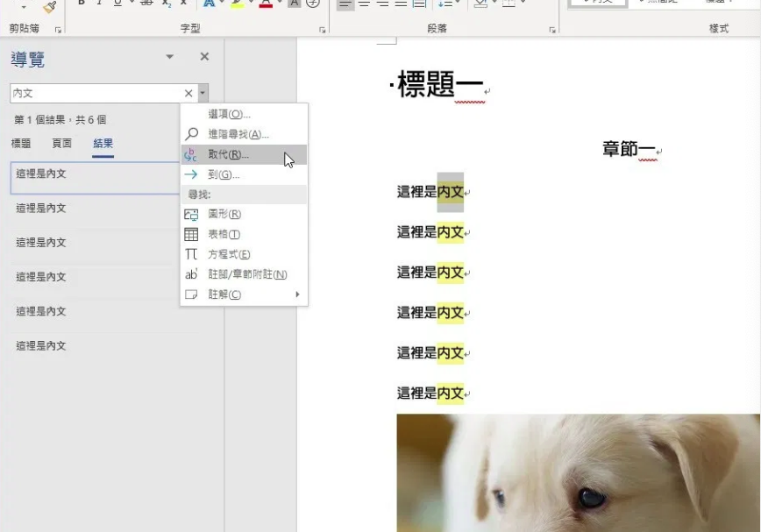Choose 到(G)... Go To command
The height and width of the screenshot is (532, 761).
[x=244, y=174]
